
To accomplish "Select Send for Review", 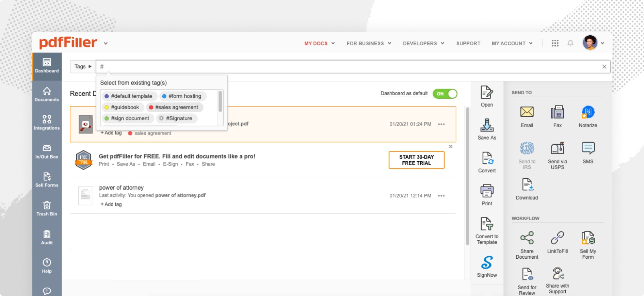I will click(x=527, y=282).
